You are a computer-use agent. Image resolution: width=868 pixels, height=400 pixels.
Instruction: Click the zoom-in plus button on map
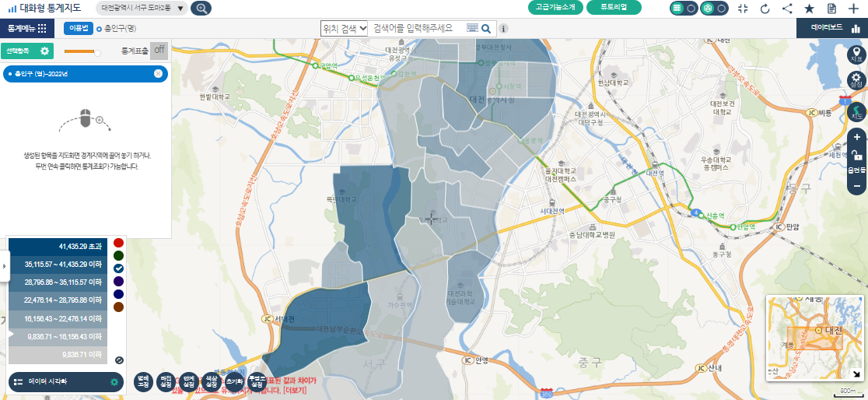tap(856, 137)
